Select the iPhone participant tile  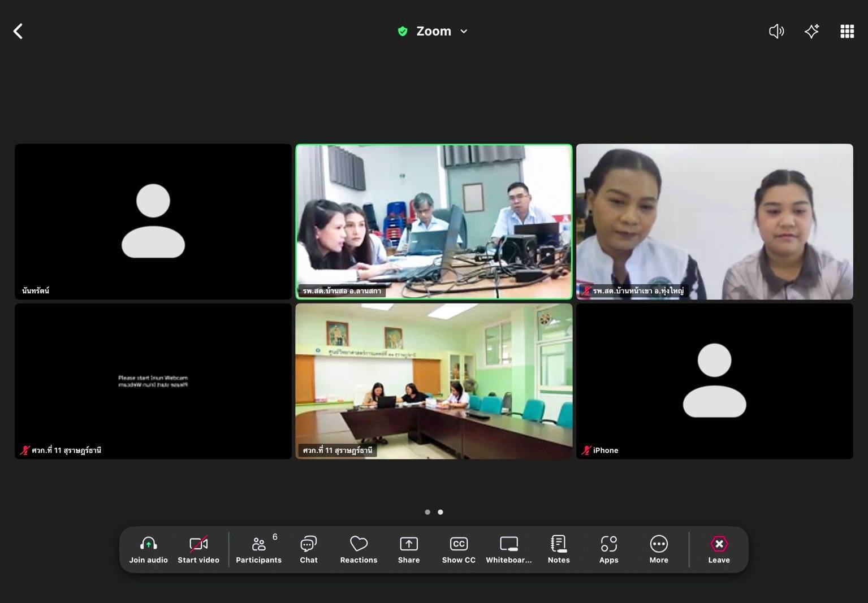[x=714, y=381]
